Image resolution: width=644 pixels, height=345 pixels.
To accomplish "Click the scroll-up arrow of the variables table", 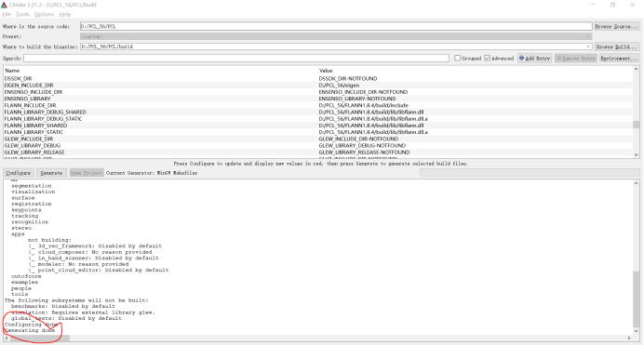I will tap(637, 70).
